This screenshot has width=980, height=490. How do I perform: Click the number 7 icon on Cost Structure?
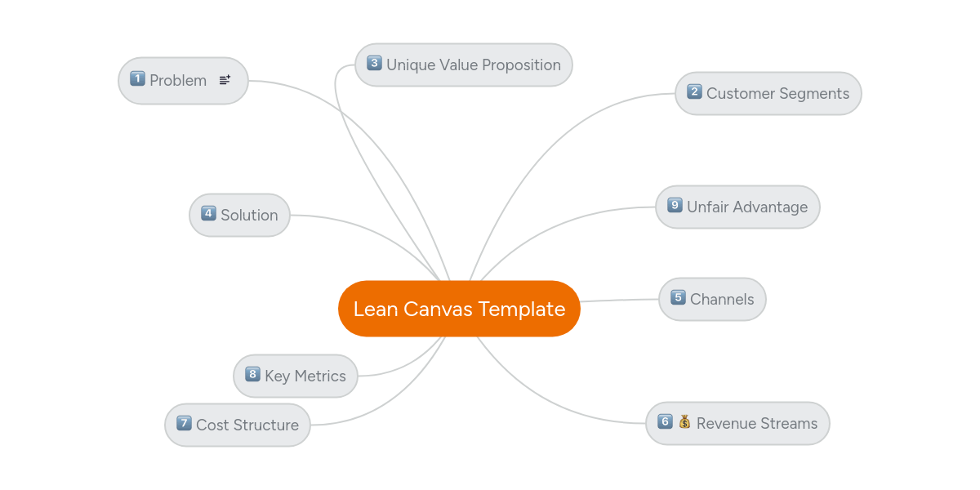(184, 423)
